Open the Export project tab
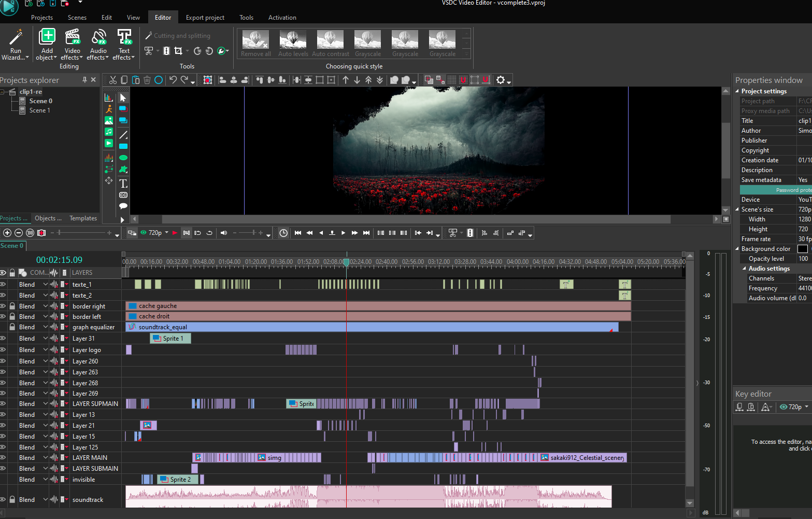Viewport: 812px width, 519px height. (205, 18)
